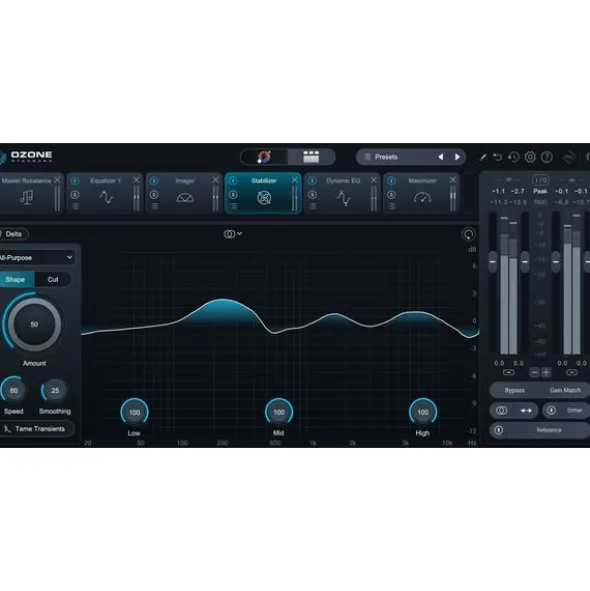Remove the Imager module

215,180
